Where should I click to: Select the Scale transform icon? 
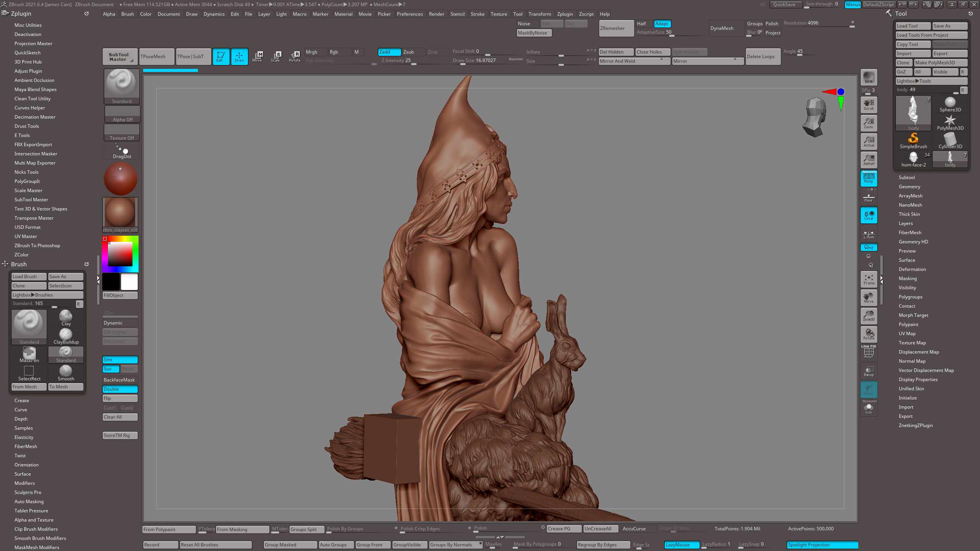point(275,56)
